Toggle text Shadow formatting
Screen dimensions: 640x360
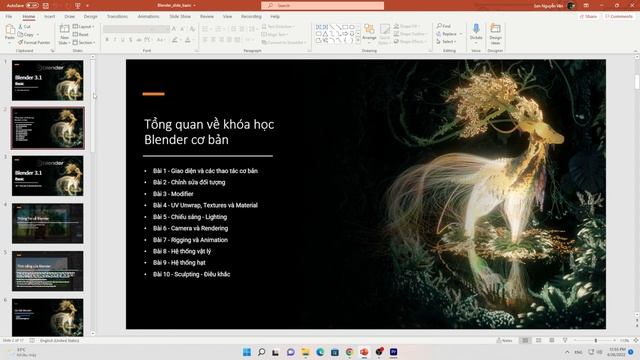[x=131, y=40]
